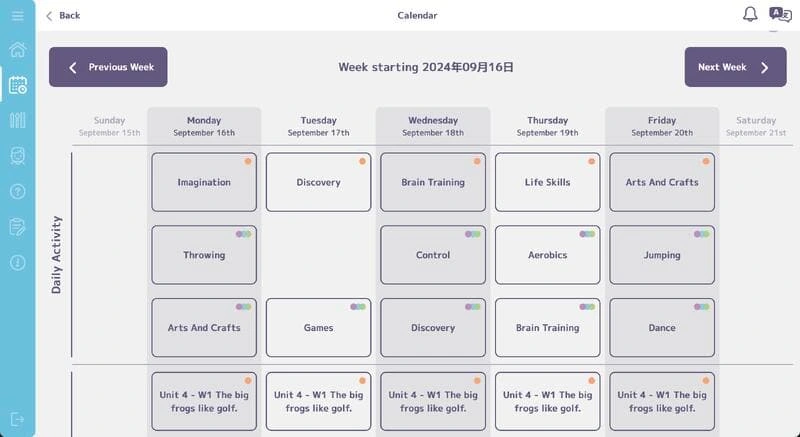Go to Next Week
This screenshot has height=437, width=800.
pyautogui.click(x=735, y=67)
